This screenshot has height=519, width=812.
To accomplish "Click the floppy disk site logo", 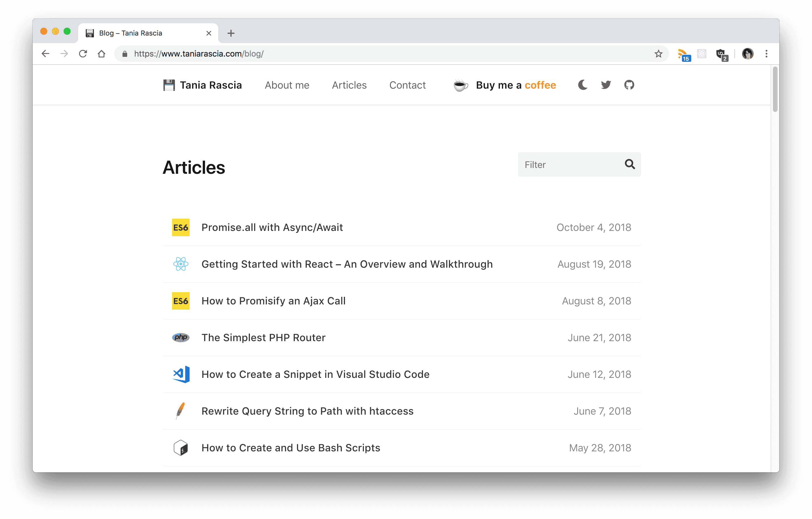I will click(x=169, y=85).
